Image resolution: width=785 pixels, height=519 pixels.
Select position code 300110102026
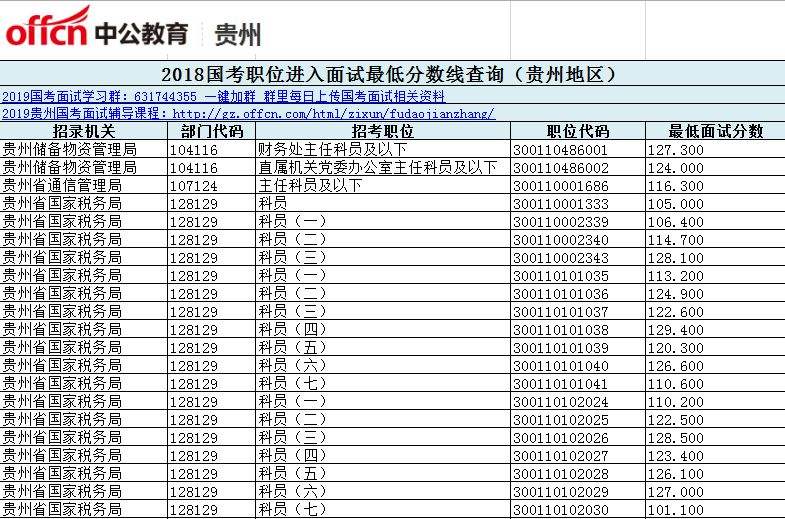click(578, 437)
